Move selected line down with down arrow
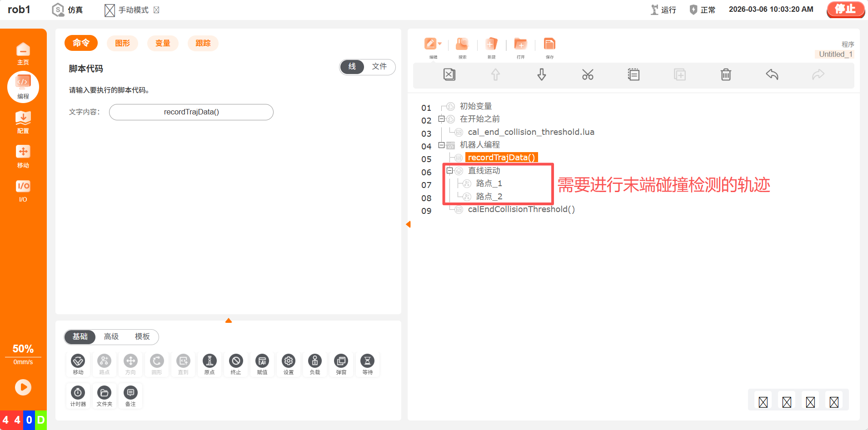 [x=541, y=75]
